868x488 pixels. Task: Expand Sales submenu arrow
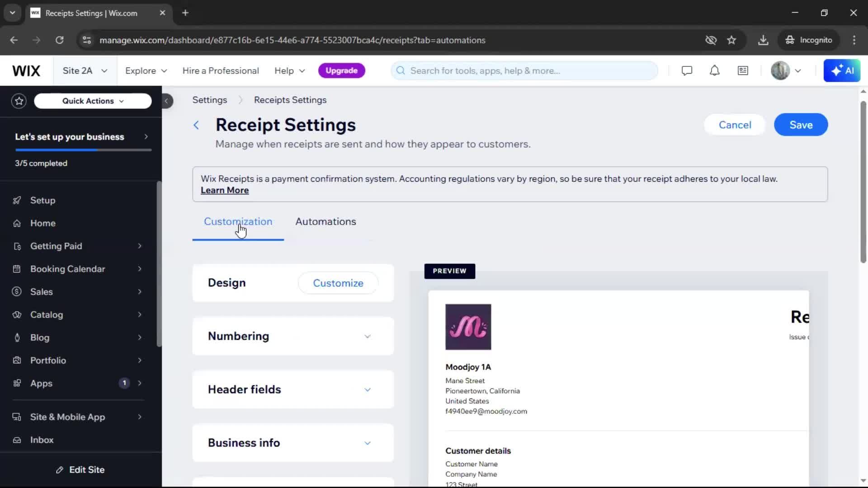140,292
